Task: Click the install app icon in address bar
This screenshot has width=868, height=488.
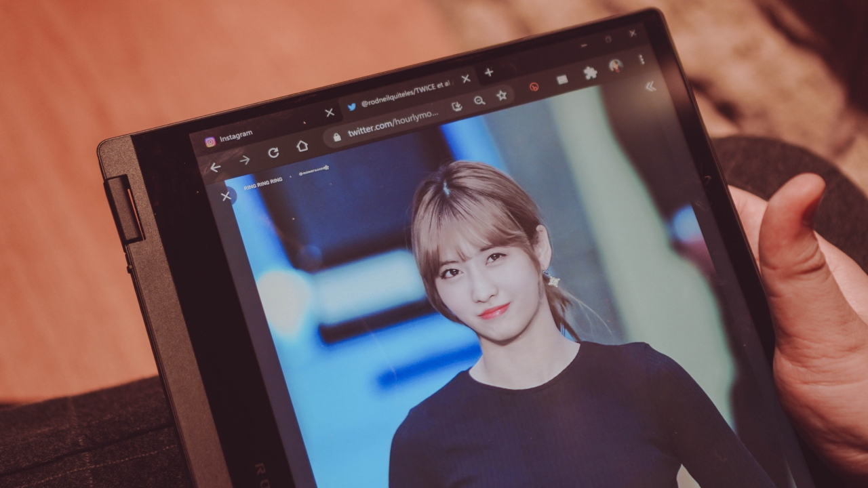Action: (457, 106)
